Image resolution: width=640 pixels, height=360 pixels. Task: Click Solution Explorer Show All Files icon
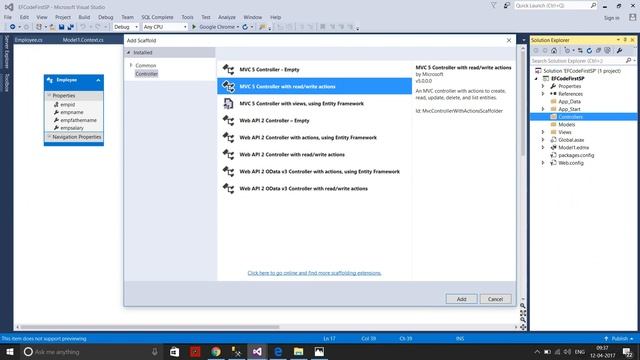(607, 51)
